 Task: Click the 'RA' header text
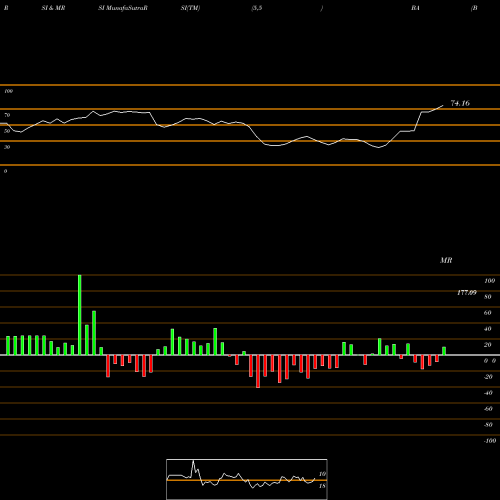pyautogui.click(x=415, y=8)
